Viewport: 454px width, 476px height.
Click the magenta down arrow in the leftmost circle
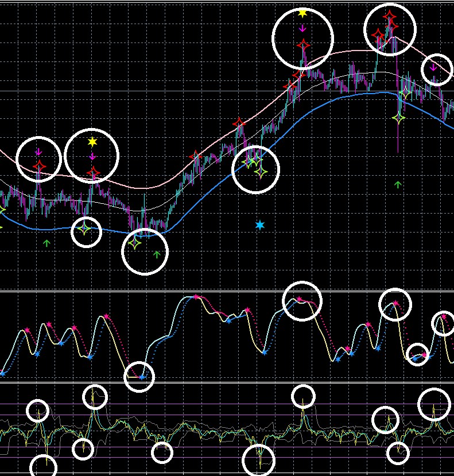click(x=38, y=152)
